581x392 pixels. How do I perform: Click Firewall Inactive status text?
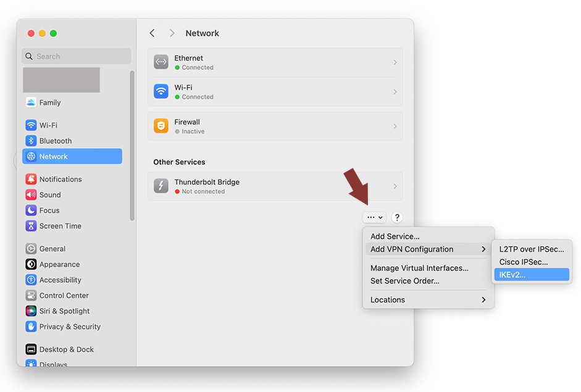193,131
